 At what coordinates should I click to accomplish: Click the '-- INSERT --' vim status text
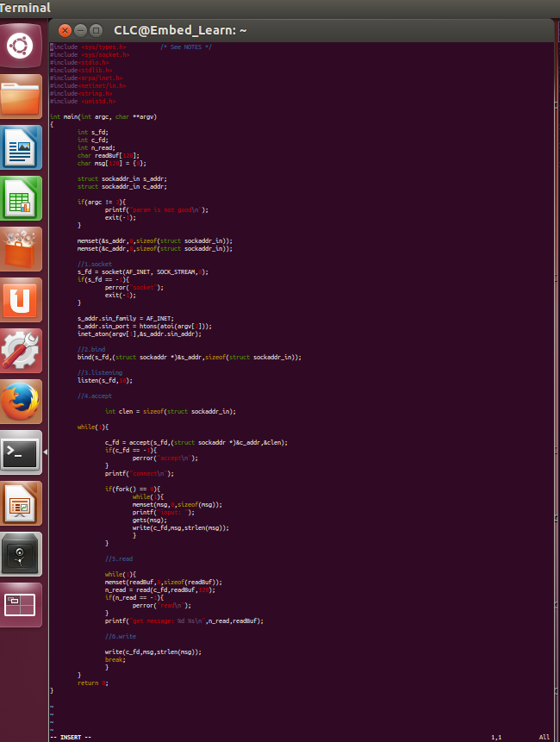[x=71, y=738]
